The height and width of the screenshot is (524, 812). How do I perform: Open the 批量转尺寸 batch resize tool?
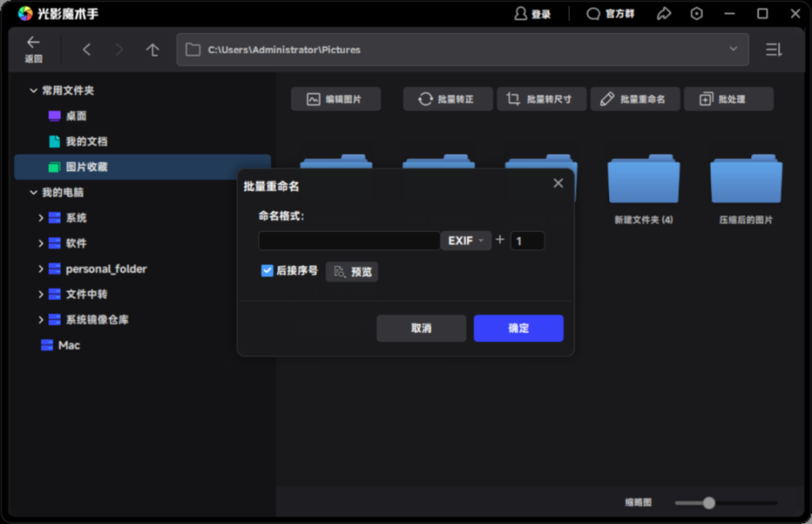coord(541,98)
